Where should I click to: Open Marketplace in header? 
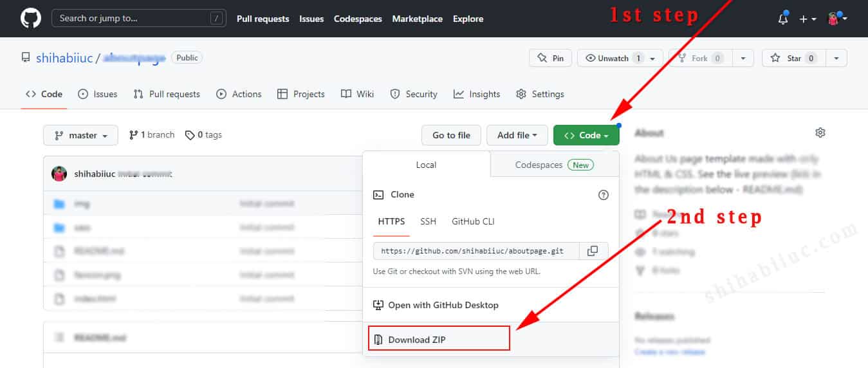point(417,19)
